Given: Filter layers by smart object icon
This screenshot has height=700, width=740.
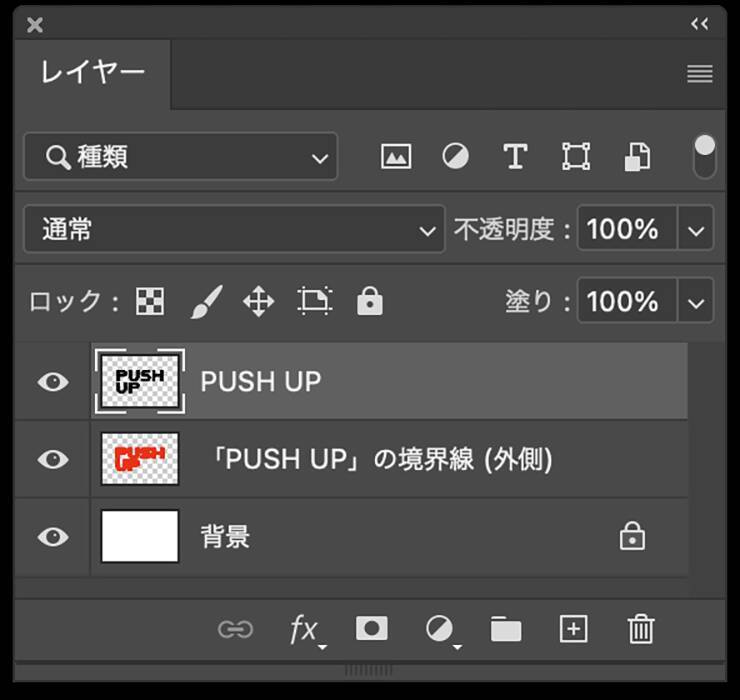Looking at the screenshot, I should (637, 156).
